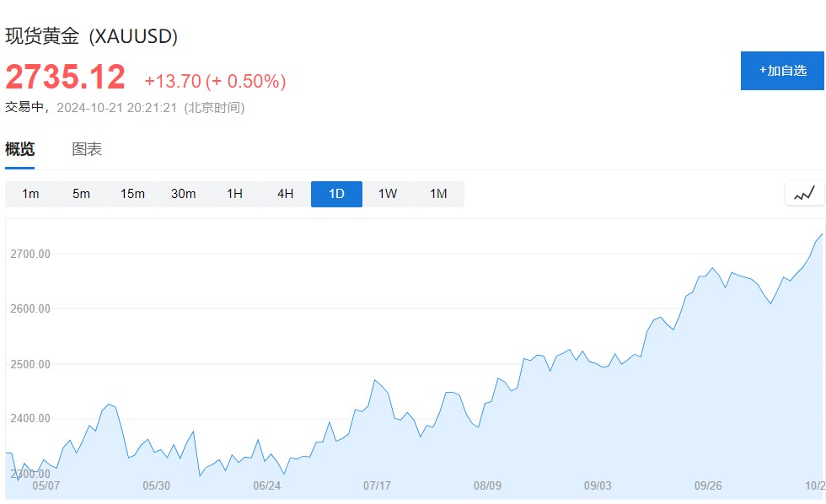Choose the 30m interval button
Image resolution: width=826 pixels, height=504 pixels.
(x=184, y=194)
